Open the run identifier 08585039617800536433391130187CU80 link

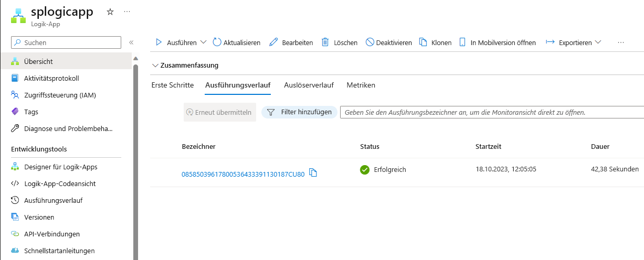pyautogui.click(x=243, y=175)
